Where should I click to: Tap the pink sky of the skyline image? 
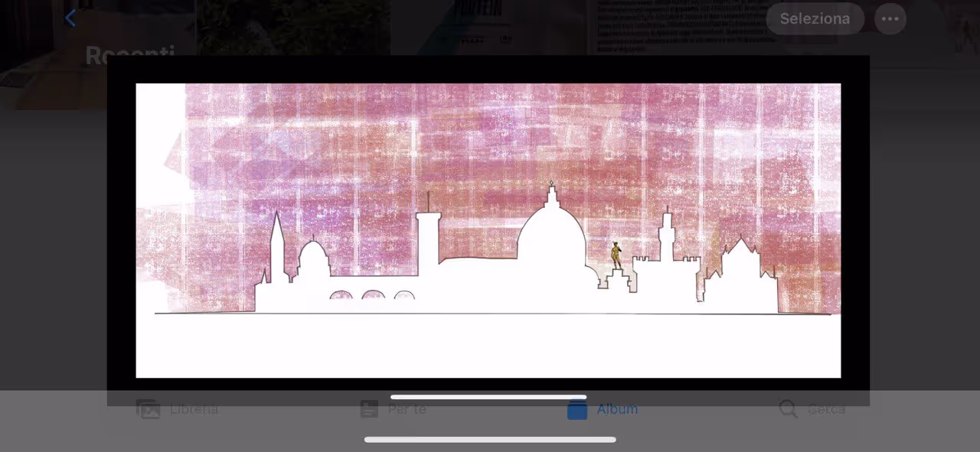click(490, 138)
